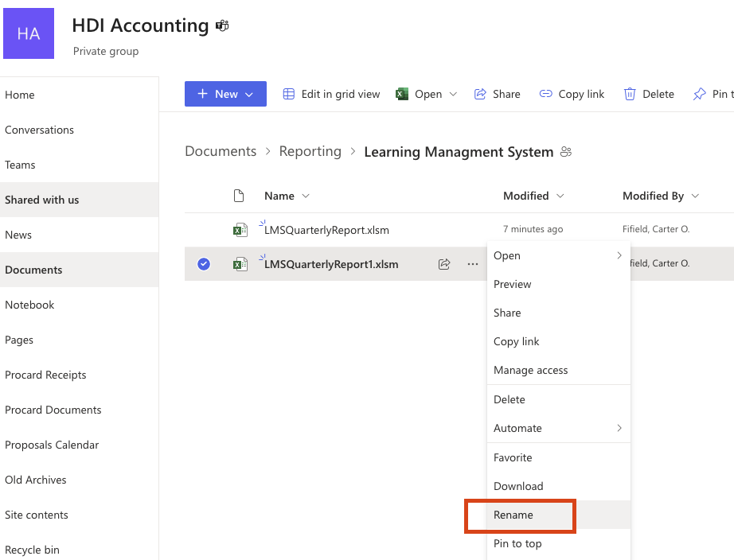The width and height of the screenshot is (734, 560).
Task: Click the HA site logo tile
Action: [x=29, y=33]
